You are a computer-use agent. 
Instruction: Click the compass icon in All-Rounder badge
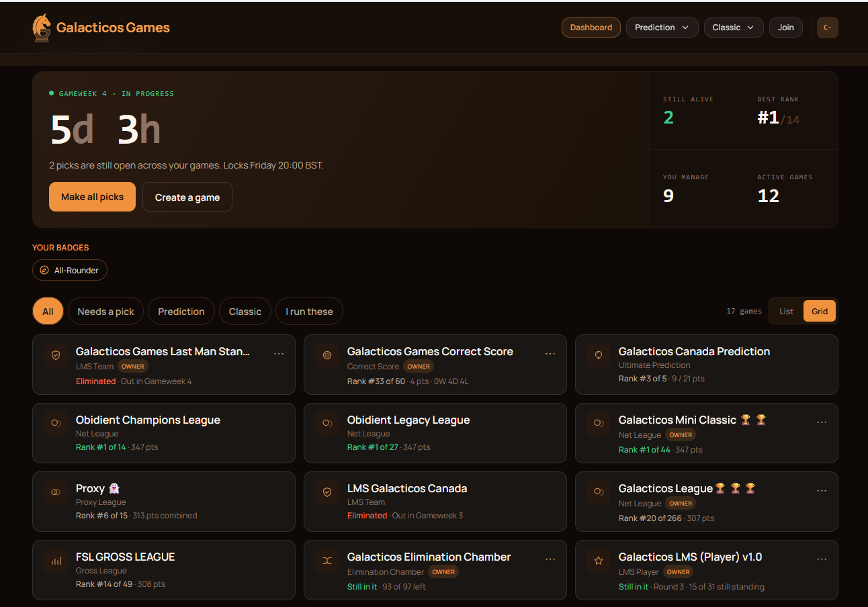pos(44,271)
